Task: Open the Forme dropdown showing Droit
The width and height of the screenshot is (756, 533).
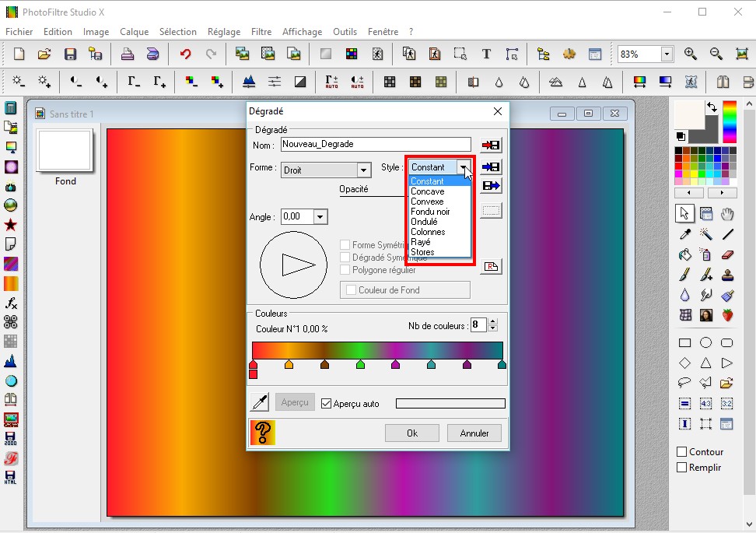Action: [363, 170]
